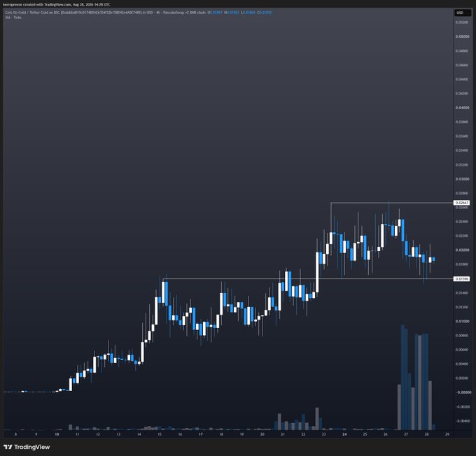This screenshot has height=456, width=476.
Task: Click the 0.03000 price axis value
Action: [x=462, y=179]
